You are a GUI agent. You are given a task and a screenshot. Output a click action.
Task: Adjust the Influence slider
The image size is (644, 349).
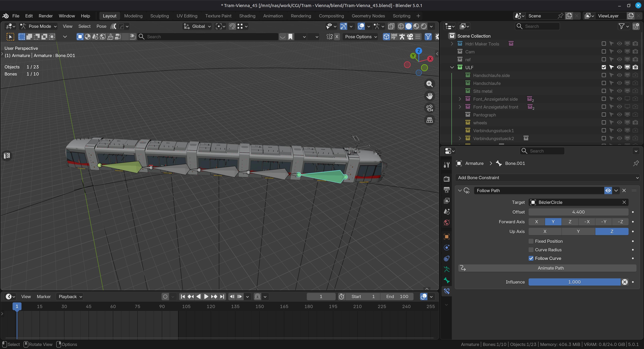574,282
